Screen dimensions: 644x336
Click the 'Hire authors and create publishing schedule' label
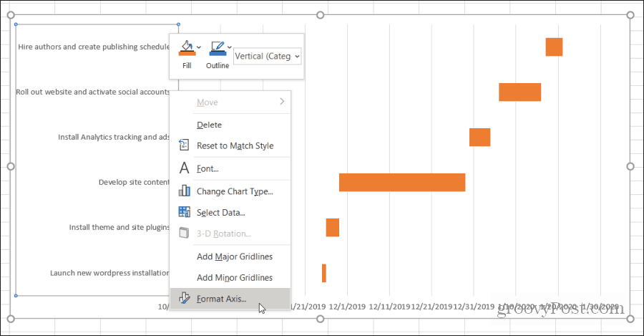pos(94,47)
